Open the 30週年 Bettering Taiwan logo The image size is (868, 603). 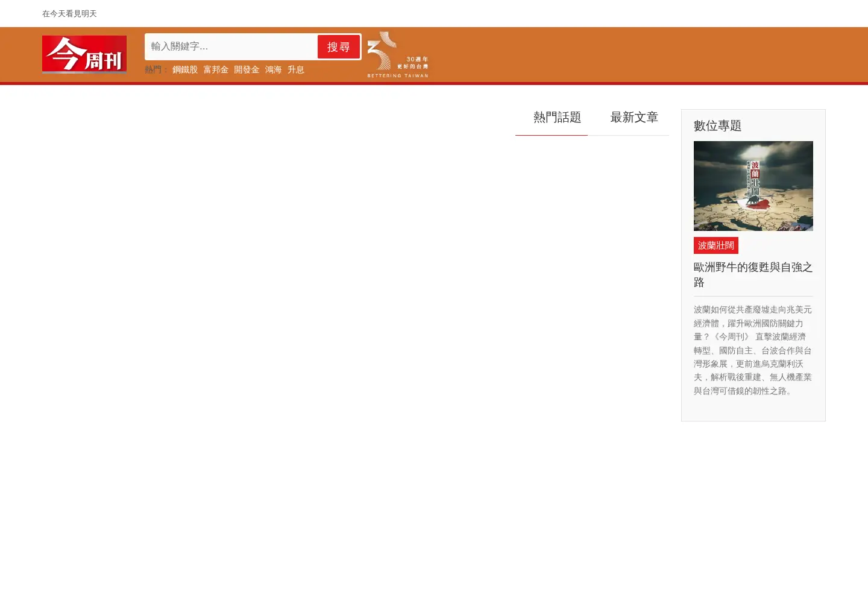pos(398,55)
